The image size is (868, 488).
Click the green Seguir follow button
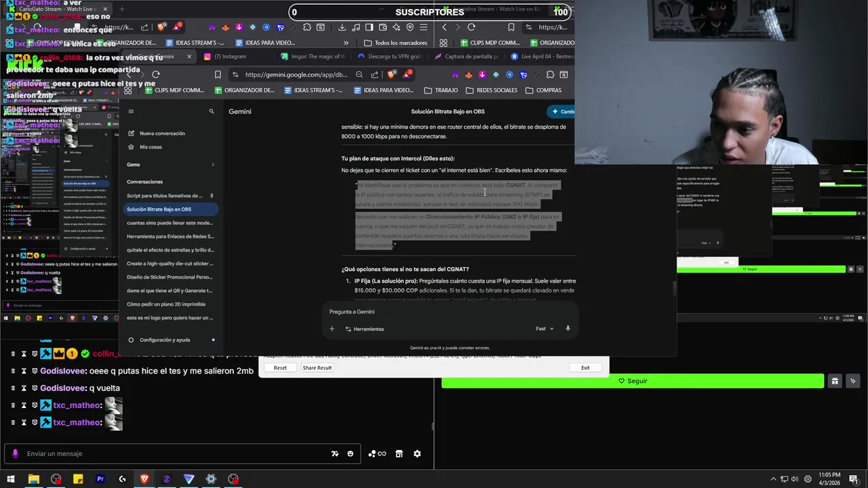[633, 381]
